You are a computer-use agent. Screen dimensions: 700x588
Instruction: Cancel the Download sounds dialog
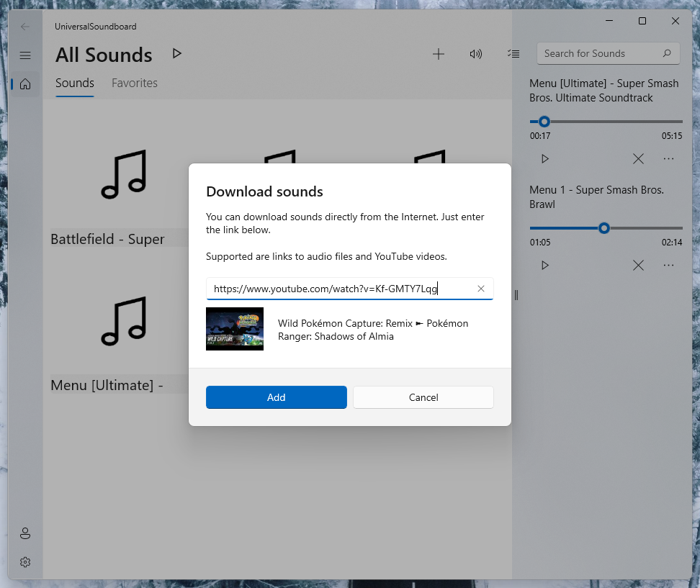coord(423,397)
